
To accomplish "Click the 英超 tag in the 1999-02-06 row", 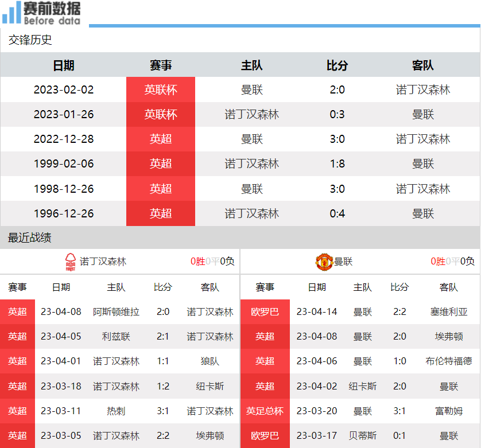I will [161, 163].
